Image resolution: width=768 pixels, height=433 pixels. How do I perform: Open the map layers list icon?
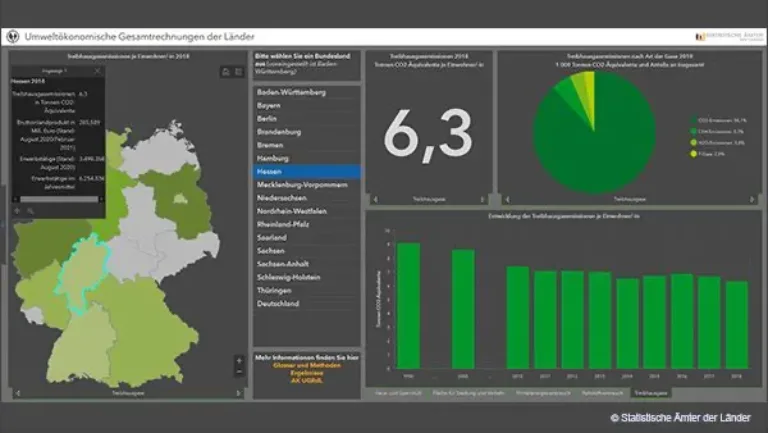(239, 71)
